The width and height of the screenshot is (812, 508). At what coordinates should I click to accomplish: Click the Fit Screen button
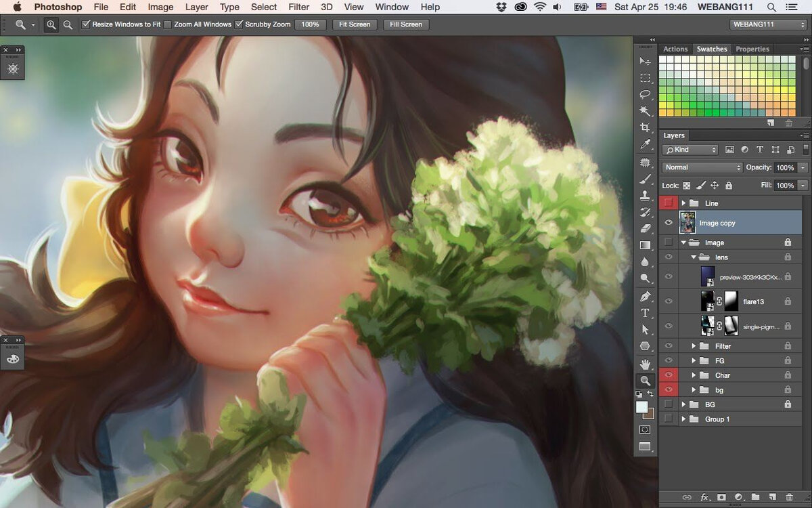point(355,24)
